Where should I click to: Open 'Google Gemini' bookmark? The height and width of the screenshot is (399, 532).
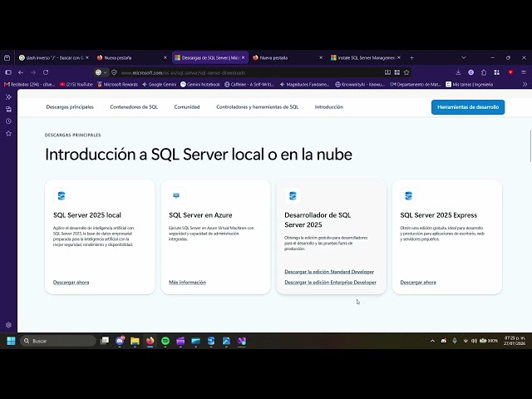159,84
